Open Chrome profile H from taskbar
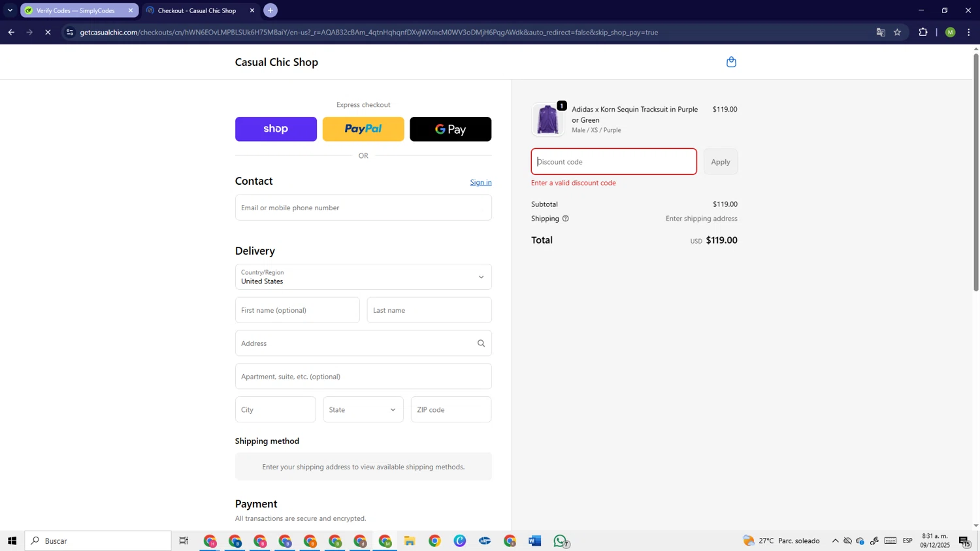 click(210, 541)
